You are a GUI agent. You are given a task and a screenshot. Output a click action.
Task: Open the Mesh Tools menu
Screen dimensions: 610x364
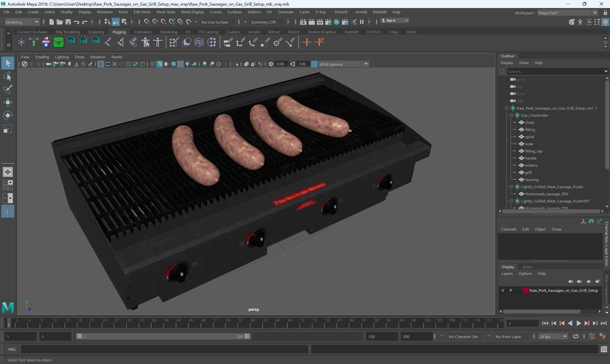click(x=166, y=12)
